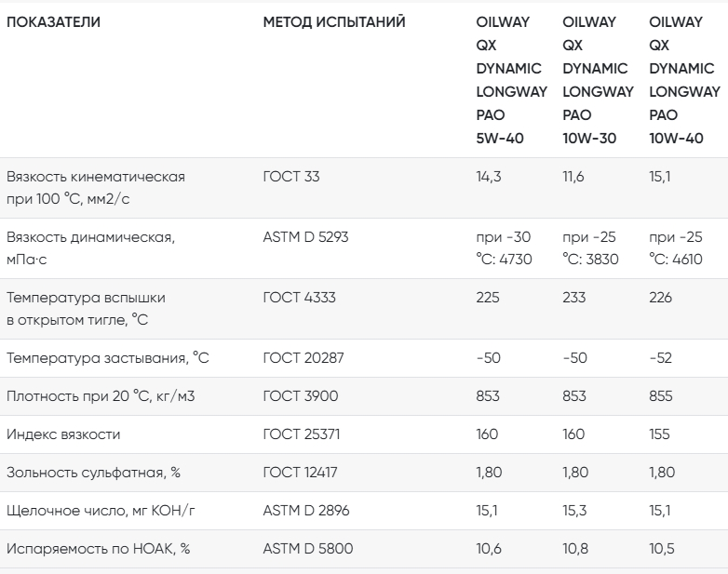Viewport: 728px width, 574px height.
Task: Select the OILWAY QX DYNAMIC LONGWAY PAO 5W-40 header
Action: [x=512, y=80]
